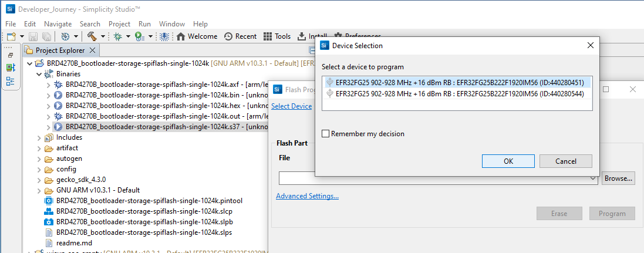Click the Save All toolbar icon

coord(46,36)
